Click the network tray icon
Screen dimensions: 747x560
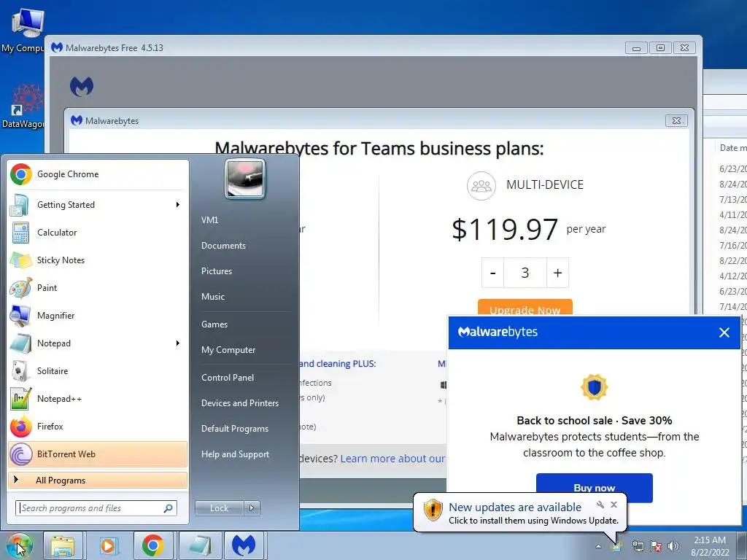tap(638, 546)
